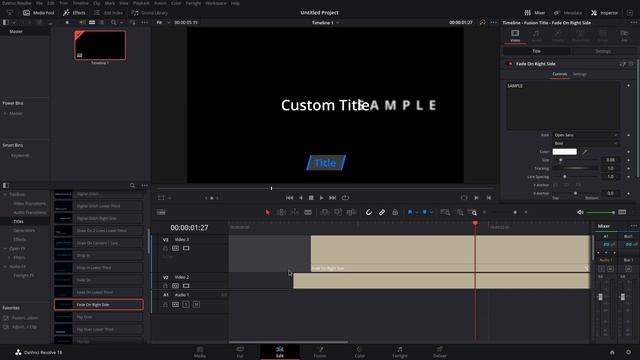The width and height of the screenshot is (640, 360).
Task: Click the Play Reverse button
Action: (300, 198)
